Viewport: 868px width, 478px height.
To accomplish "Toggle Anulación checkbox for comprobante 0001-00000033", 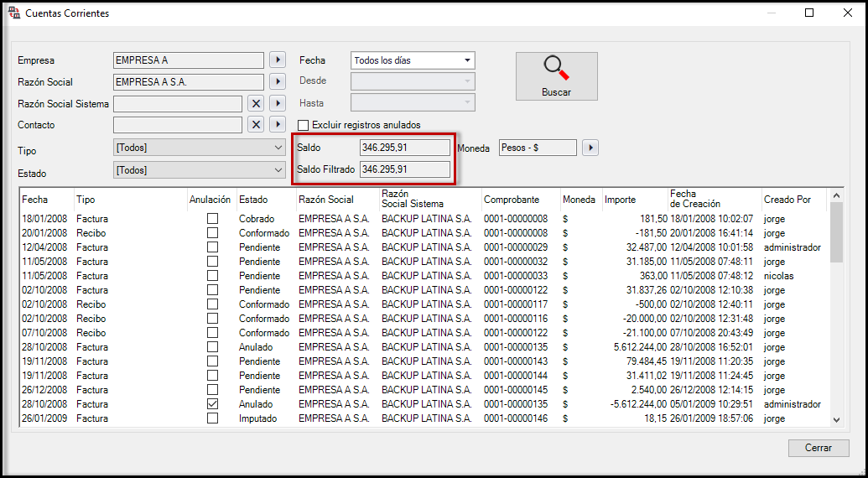I will click(212, 276).
